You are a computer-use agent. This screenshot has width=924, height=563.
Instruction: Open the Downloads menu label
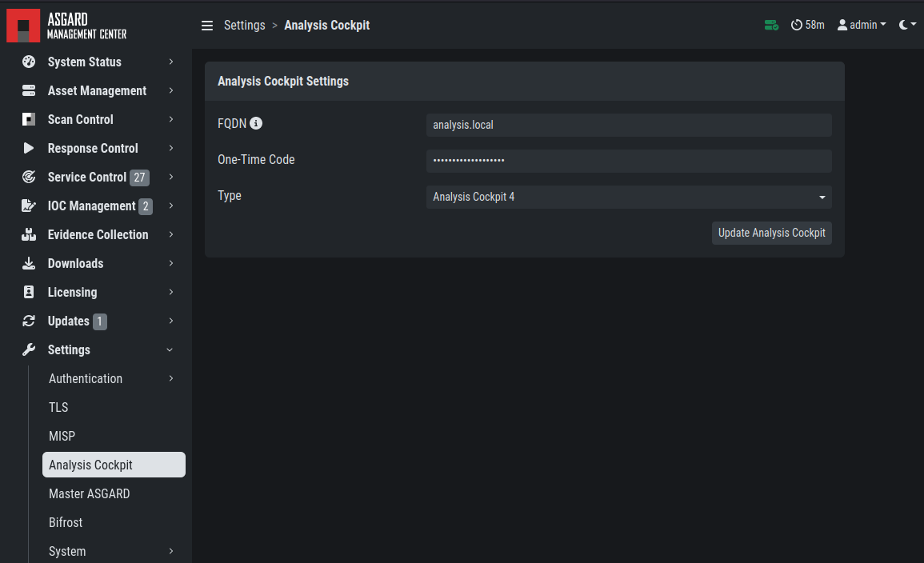[x=75, y=263]
